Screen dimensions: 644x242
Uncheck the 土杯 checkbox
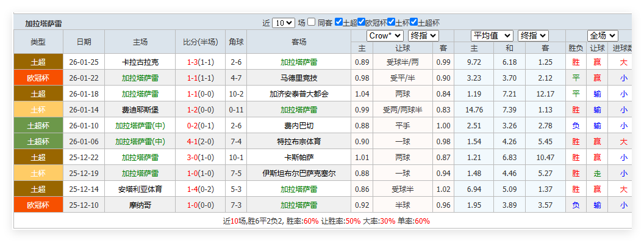(x=391, y=22)
